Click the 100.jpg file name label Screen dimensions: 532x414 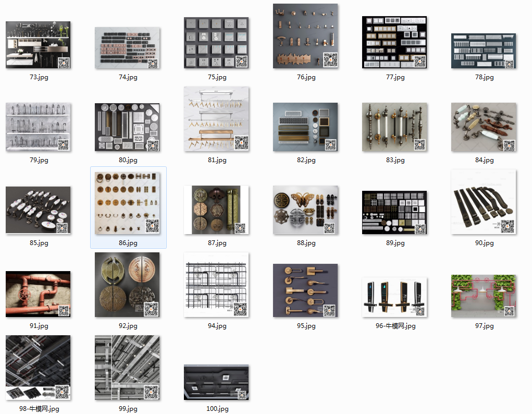point(217,409)
